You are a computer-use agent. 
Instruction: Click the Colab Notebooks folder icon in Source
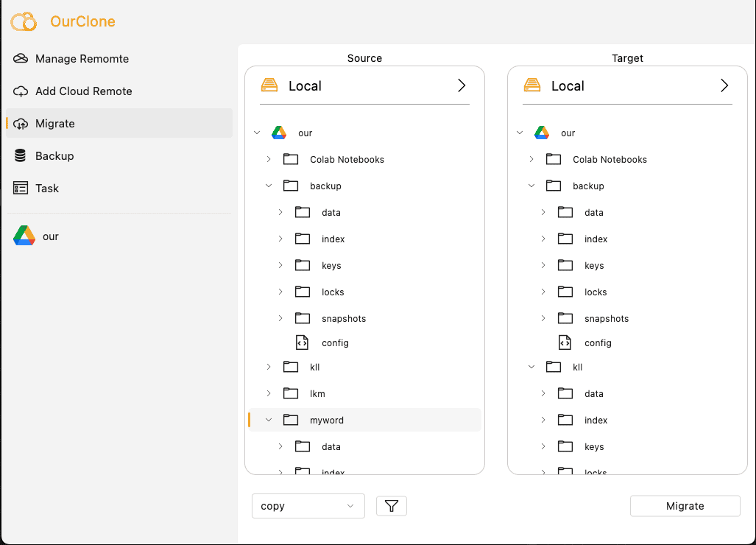point(291,160)
